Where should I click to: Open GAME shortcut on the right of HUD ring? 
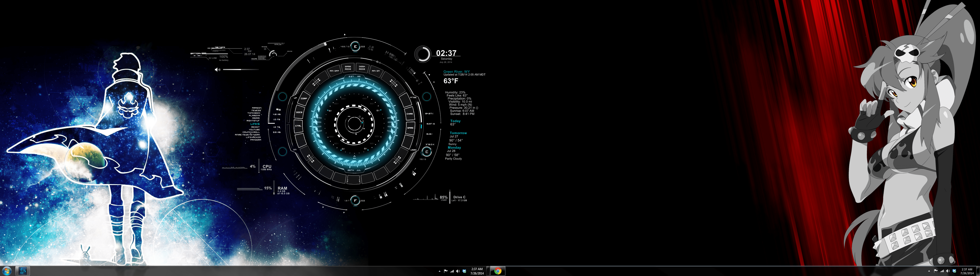(x=410, y=128)
